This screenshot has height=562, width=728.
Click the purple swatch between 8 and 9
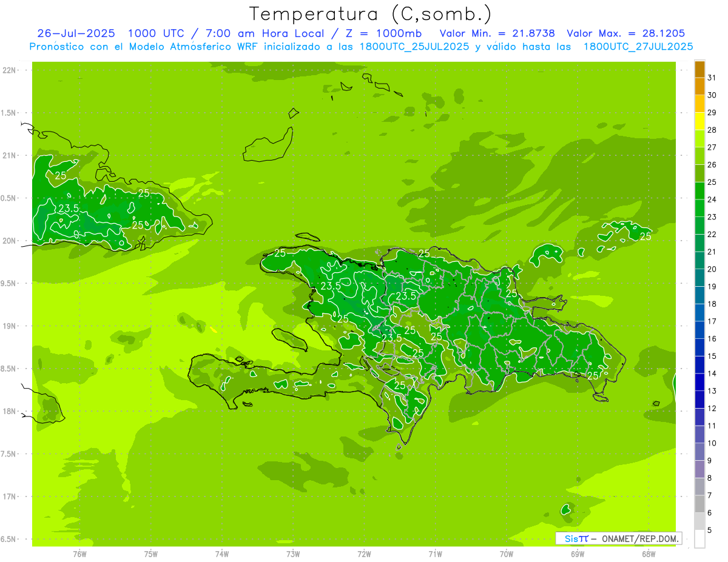coord(700,469)
